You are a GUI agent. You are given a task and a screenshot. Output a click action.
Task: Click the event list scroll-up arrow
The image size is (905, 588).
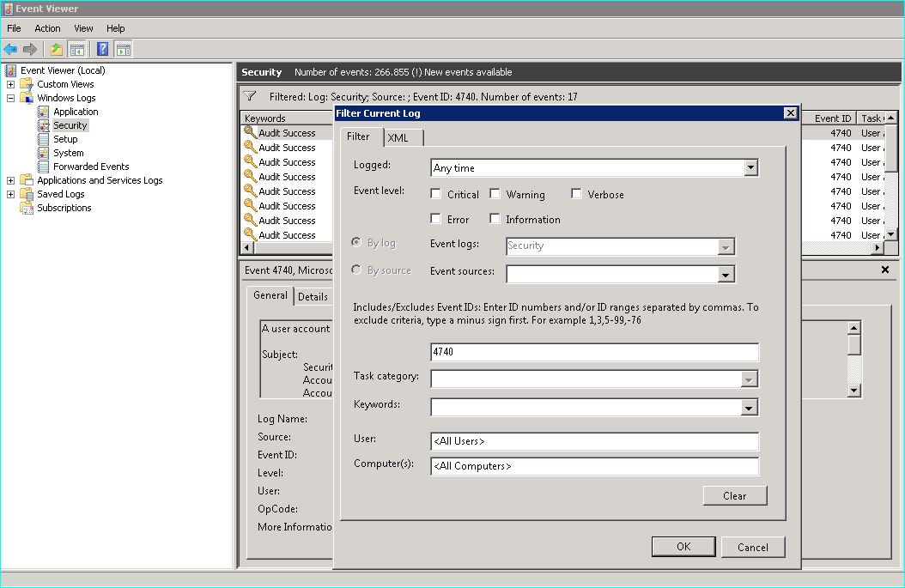click(x=891, y=118)
